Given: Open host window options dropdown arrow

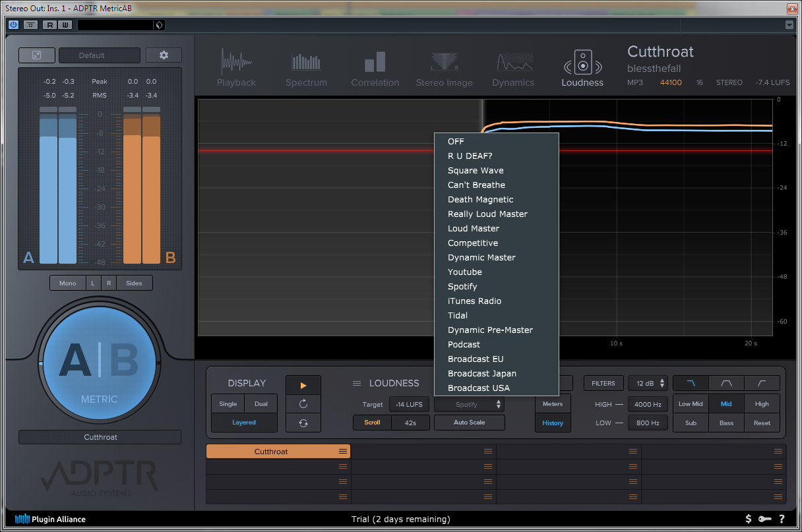Looking at the screenshot, I should (x=790, y=25).
